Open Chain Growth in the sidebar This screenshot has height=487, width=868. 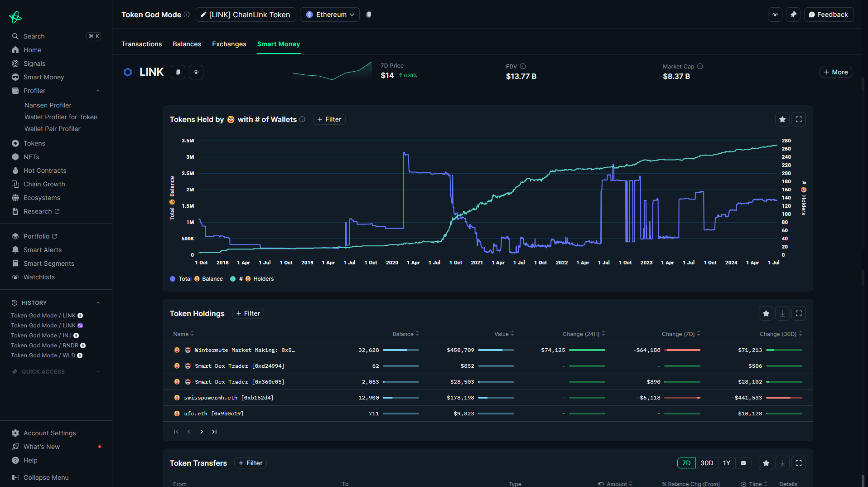44,184
